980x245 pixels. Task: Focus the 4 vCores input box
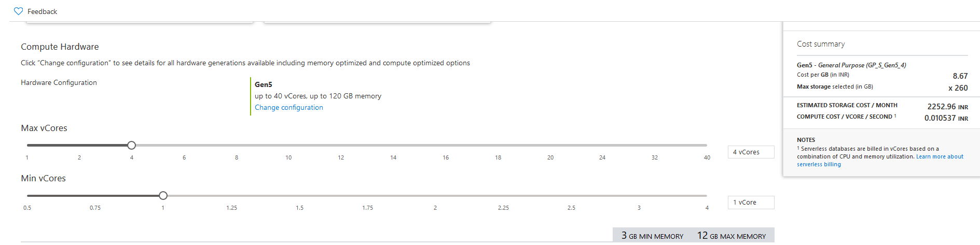coord(750,152)
